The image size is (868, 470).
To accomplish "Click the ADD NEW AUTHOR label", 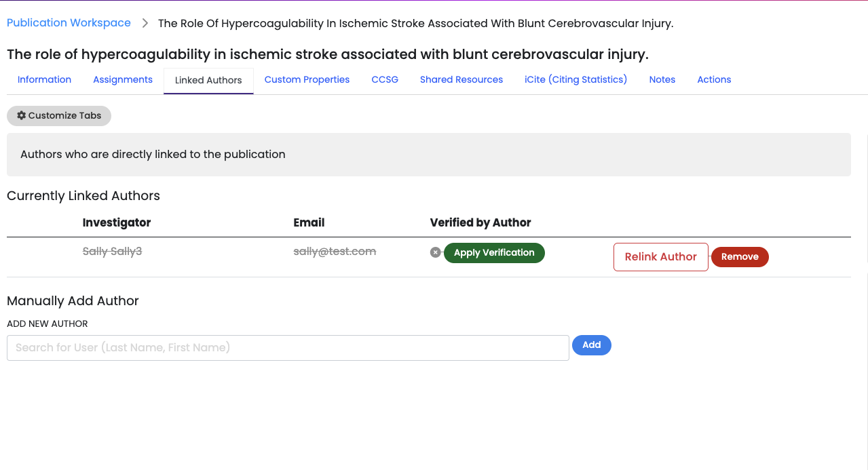I will [48, 324].
